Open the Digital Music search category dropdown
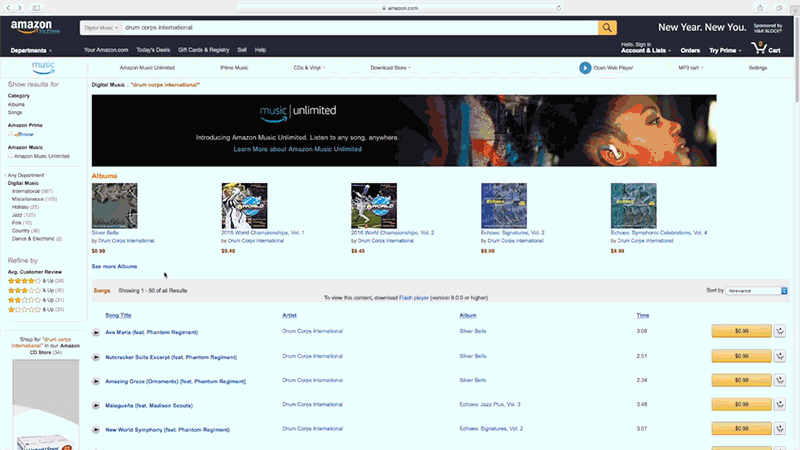 pyautogui.click(x=101, y=28)
